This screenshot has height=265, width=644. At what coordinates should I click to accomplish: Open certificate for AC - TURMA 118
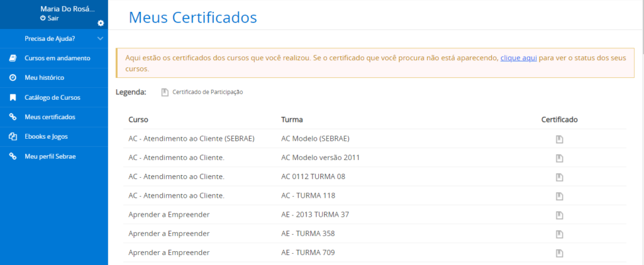tap(559, 197)
